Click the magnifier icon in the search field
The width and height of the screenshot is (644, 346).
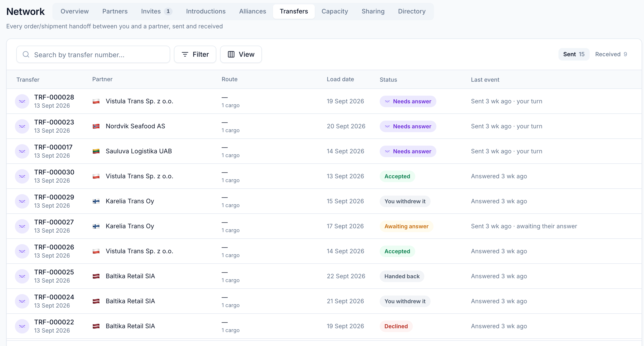[26, 54]
